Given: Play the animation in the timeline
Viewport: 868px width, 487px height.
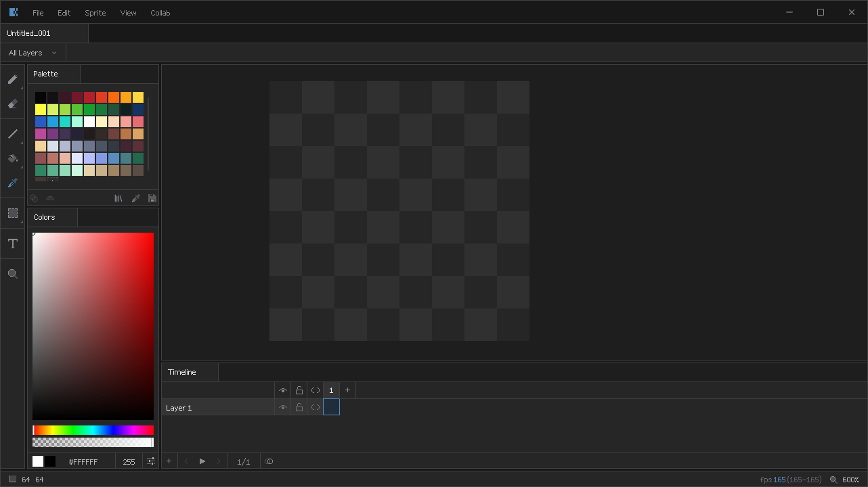Looking at the screenshot, I should (202, 461).
